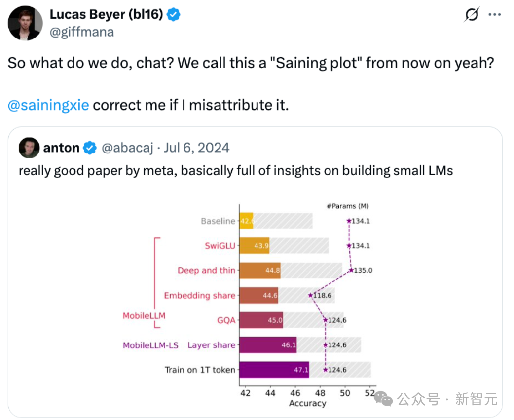This screenshot has width=514, height=420.
Task: Click the Grok slashed-circle icon
Action: [x=472, y=15]
